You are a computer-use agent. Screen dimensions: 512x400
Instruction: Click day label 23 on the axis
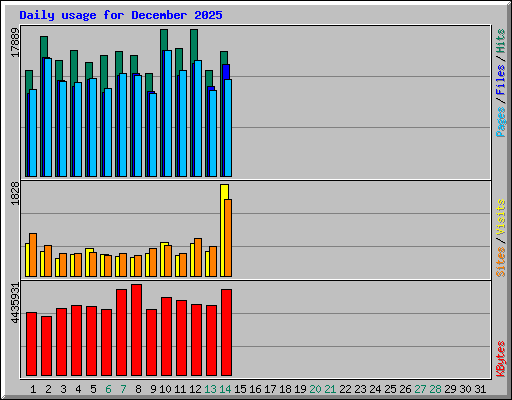[360, 389]
